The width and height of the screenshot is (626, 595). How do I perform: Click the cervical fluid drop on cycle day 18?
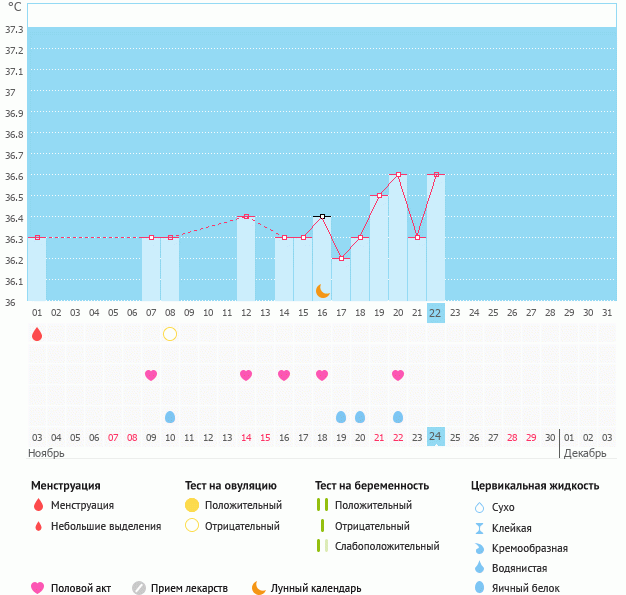click(360, 416)
